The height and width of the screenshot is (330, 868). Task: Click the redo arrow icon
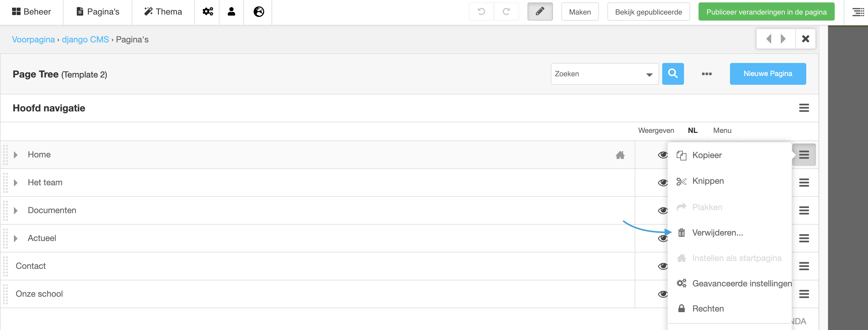506,12
